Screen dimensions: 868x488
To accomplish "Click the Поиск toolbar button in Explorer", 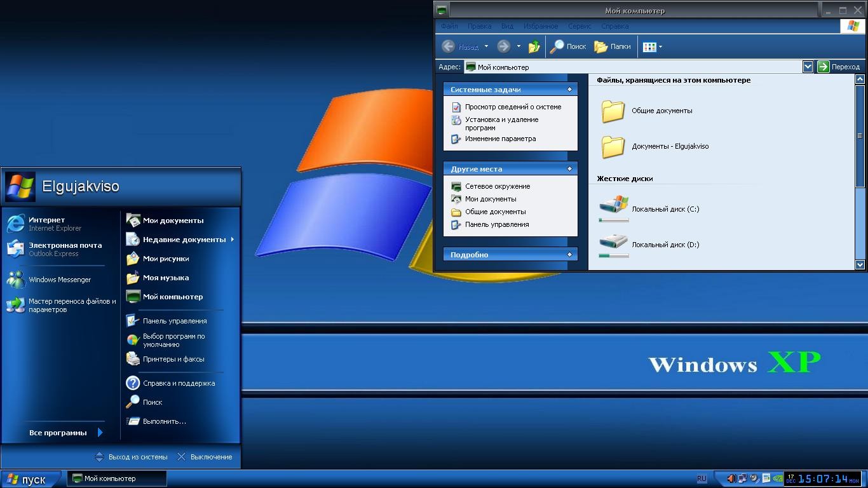I will pos(568,46).
